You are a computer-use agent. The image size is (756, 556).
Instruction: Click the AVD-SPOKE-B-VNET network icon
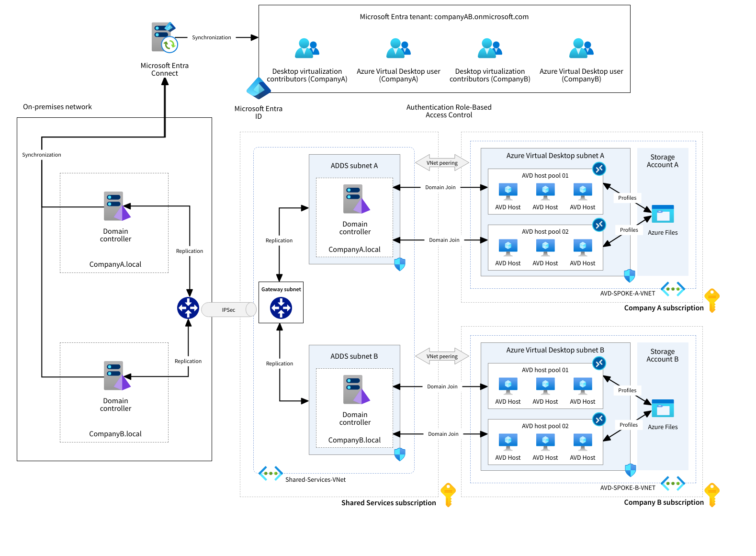pyautogui.click(x=673, y=483)
